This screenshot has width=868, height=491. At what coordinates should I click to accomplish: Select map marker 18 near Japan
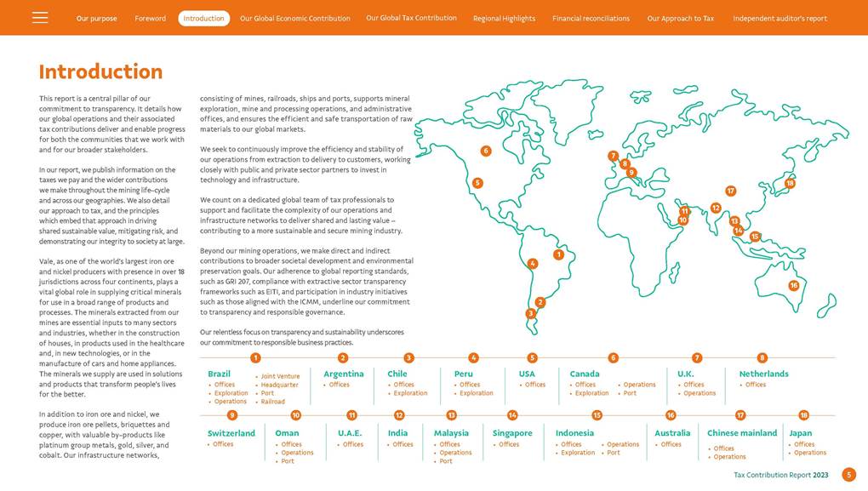click(790, 183)
